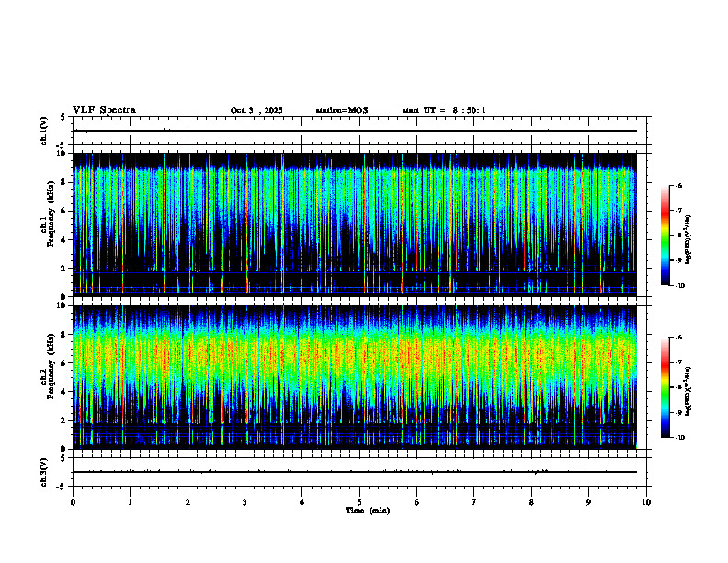728x563 pixels.
Task: Click the "6" kHz tick on ch.1 frequency axis
Action: tap(64, 211)
